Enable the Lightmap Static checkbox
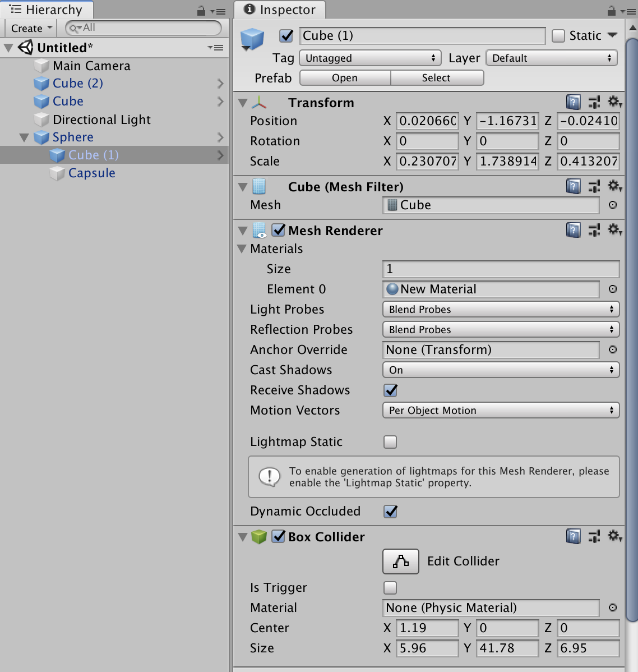 [390, 442]
